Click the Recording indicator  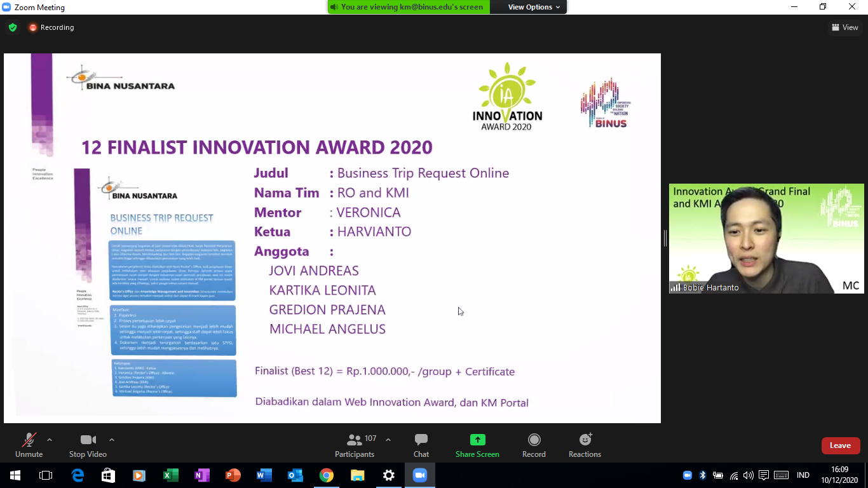(51, 27)
